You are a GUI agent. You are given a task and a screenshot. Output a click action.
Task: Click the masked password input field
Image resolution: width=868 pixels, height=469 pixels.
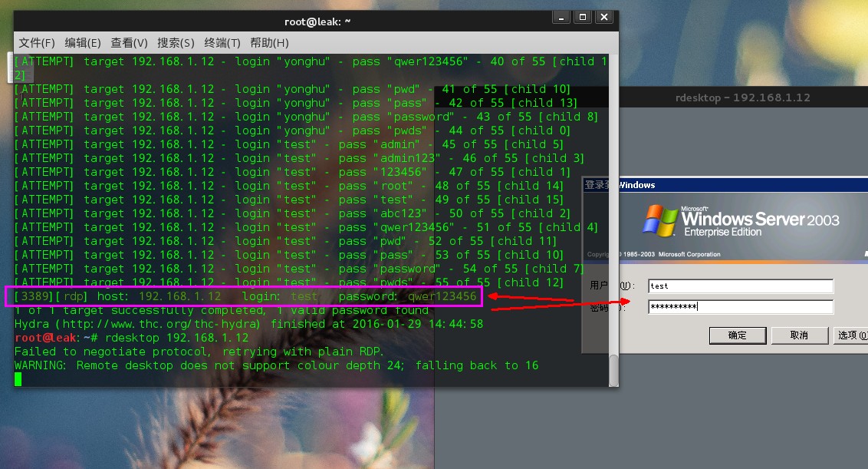pyautogui.click(x=740, y=307)
